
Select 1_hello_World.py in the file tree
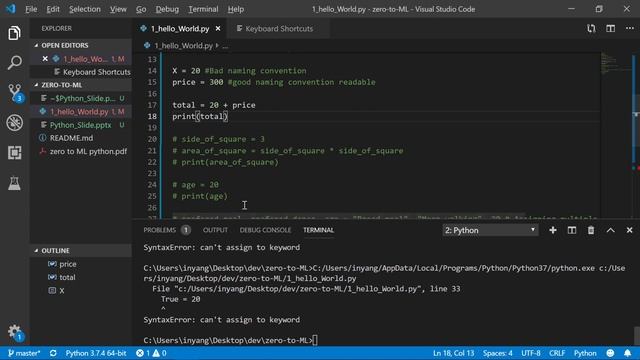coord(82,111)
